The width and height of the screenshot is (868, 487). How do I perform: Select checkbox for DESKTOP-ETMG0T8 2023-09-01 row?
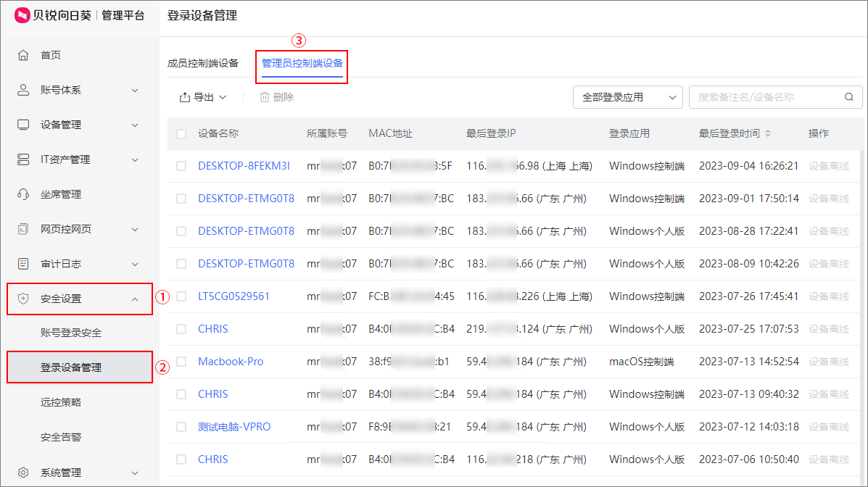tap(181, 199)
